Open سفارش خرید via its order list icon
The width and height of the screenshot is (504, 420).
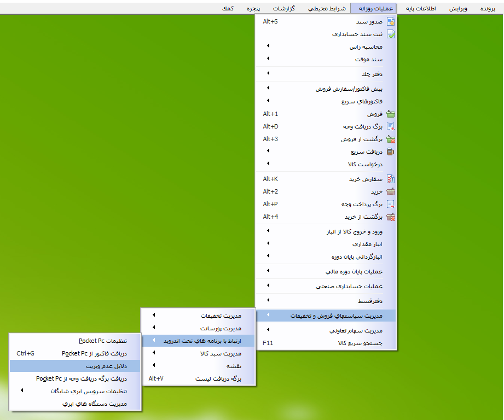point(391,179)
